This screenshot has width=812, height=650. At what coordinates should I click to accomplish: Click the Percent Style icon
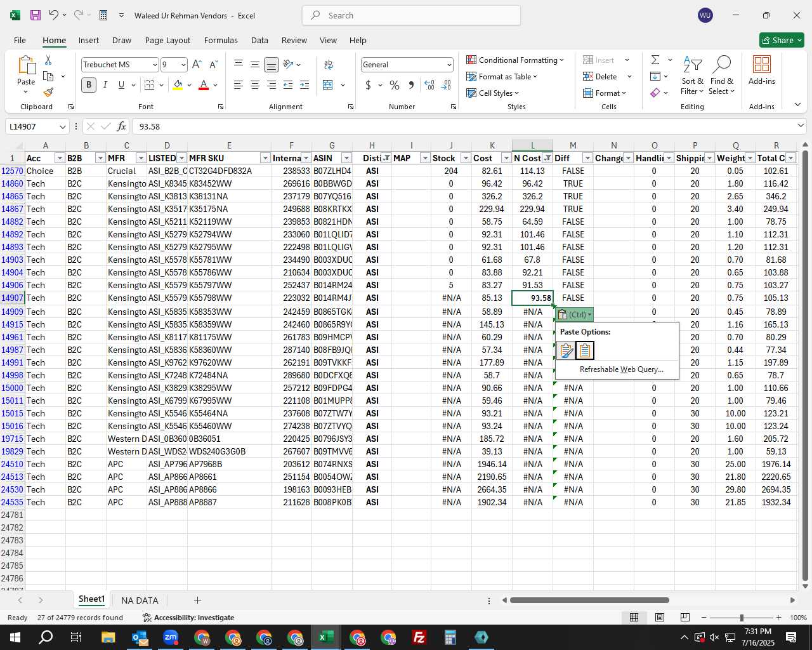coord(395,85)
